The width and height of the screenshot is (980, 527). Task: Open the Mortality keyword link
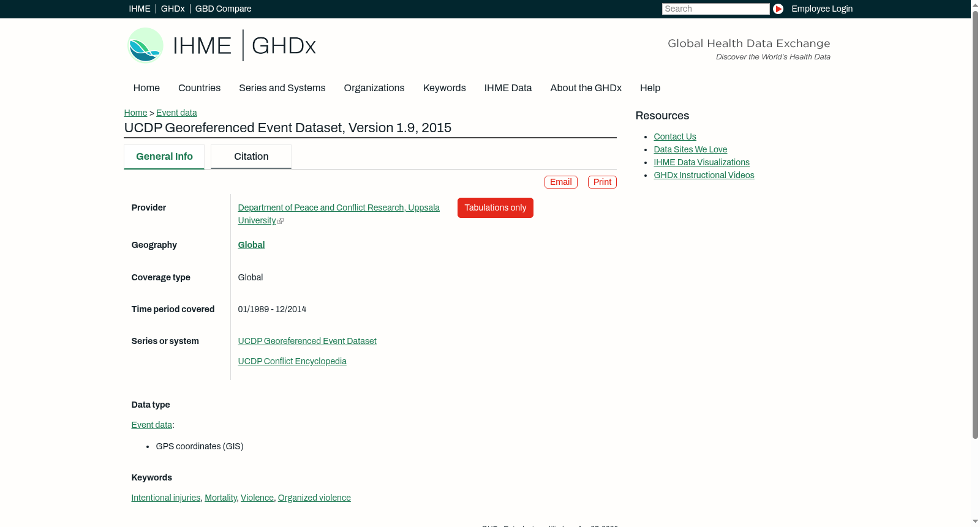coord(221,498)
